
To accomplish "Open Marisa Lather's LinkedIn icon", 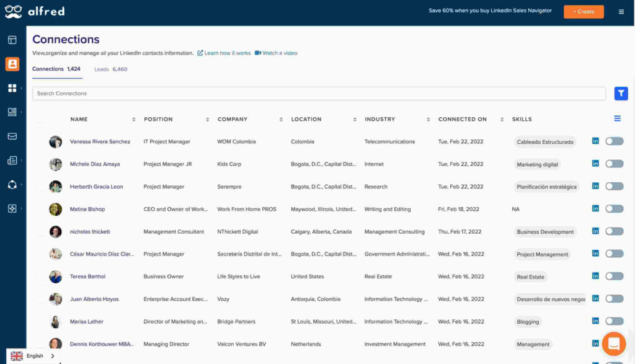I will coord(595,321).
